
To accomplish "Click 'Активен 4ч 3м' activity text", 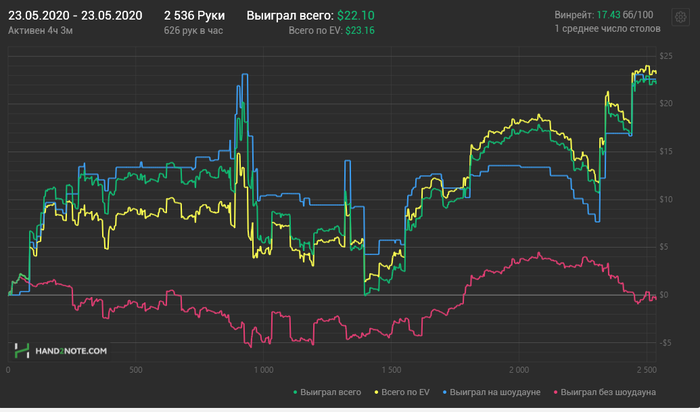I will 40,31.
